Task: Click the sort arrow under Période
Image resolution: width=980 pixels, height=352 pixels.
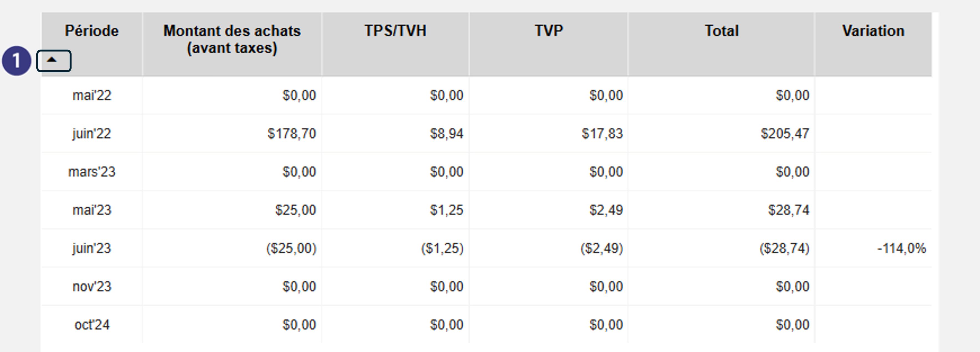Action: (x=52, y=60)
